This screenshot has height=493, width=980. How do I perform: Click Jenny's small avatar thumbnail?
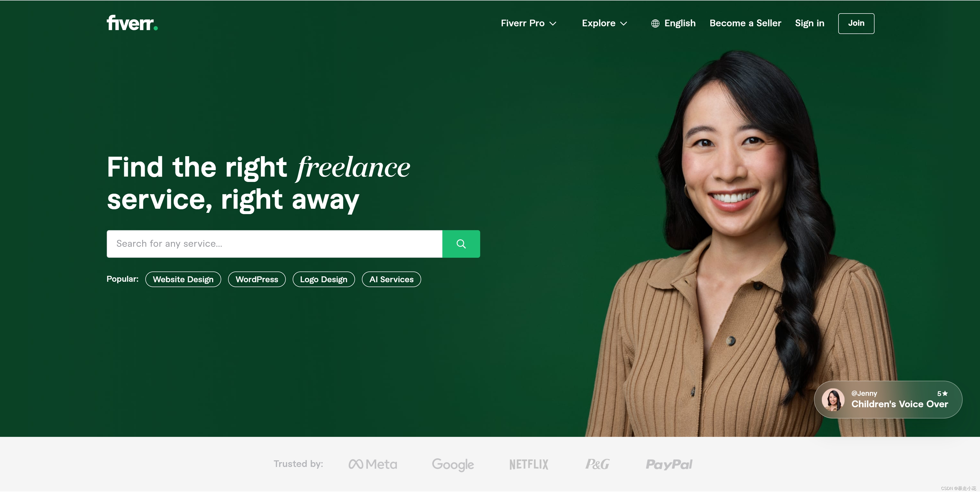(x=832, y=400)
